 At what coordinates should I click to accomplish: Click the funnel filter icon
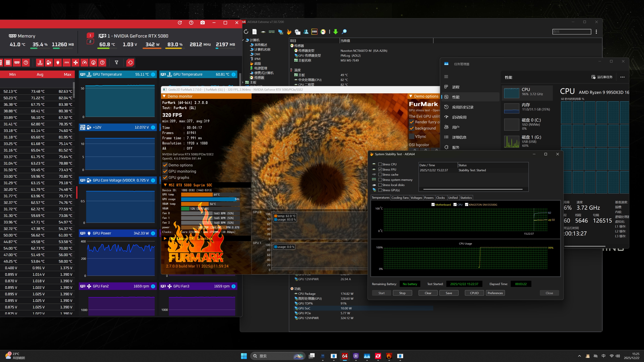(x=117, y=63)
